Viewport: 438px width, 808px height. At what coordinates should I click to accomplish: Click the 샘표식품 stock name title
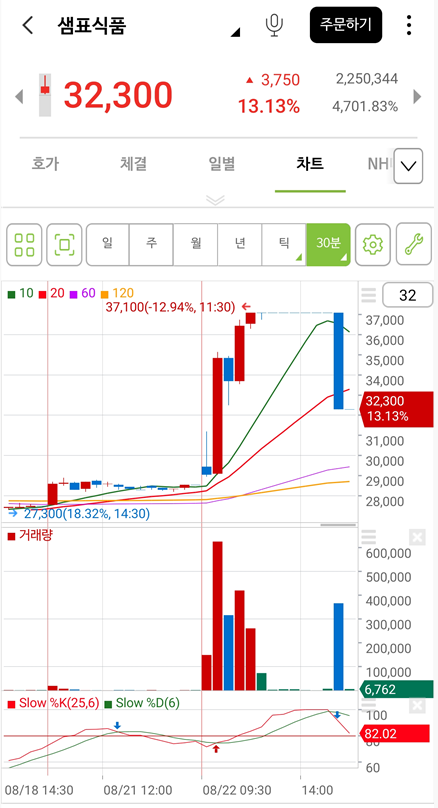coord(92,25)
